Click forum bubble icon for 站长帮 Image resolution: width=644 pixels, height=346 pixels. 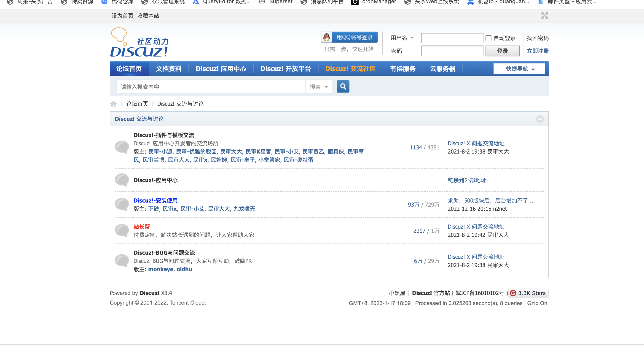(x=122, y=230)
